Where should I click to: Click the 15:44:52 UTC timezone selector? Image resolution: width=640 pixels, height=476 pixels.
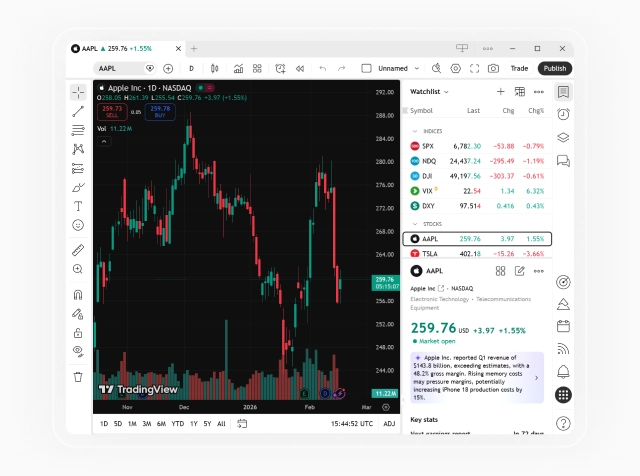tap(352, 424)
